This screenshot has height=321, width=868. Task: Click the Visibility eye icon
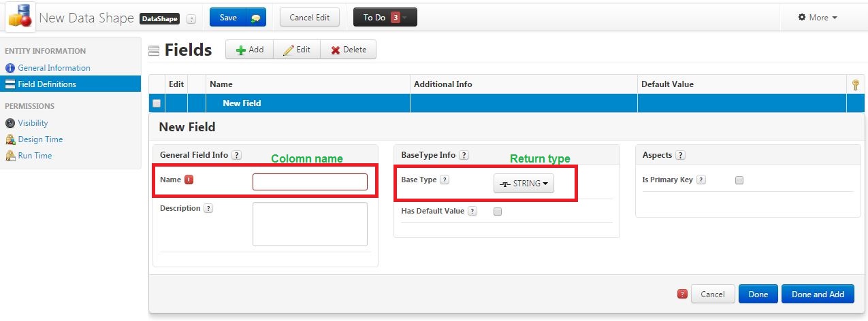click(x=10, y=123)
